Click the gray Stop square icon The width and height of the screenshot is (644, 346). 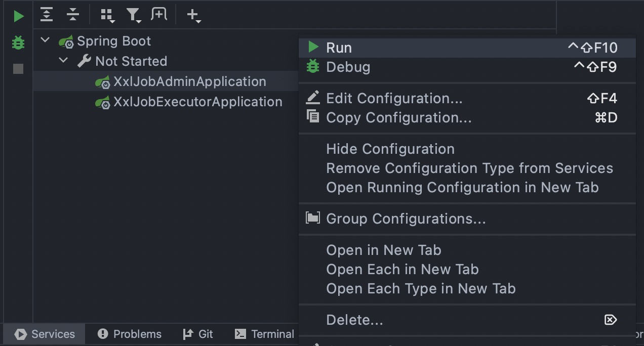click(18, 69)
